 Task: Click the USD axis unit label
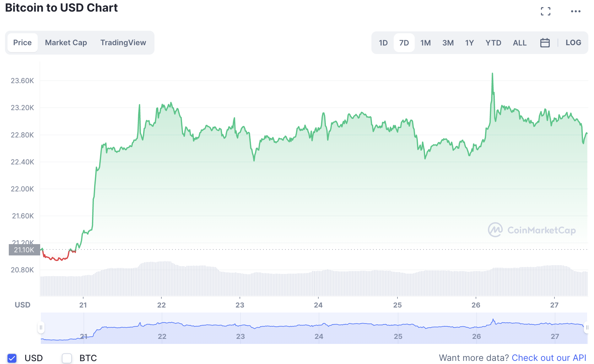click(x=23, y=305)
